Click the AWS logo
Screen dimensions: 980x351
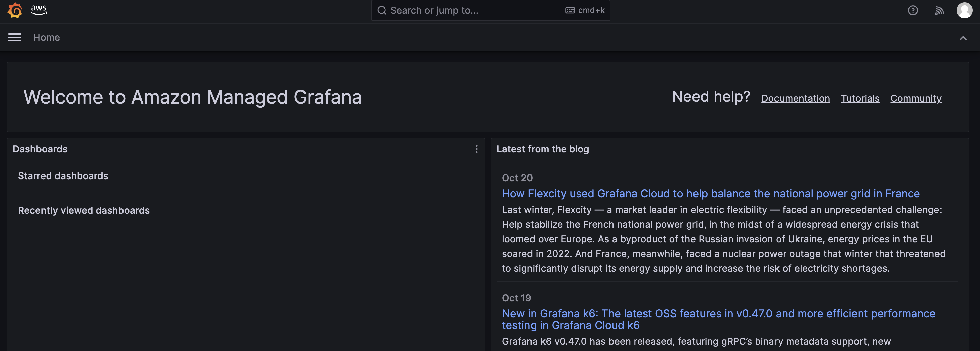[x=39, y=10]
